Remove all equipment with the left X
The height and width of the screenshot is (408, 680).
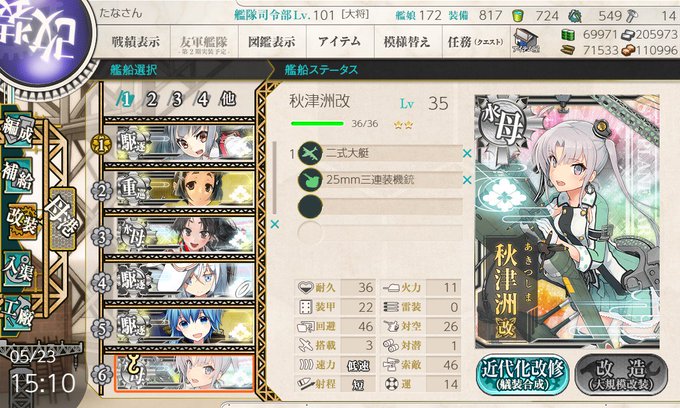(275, 225)
